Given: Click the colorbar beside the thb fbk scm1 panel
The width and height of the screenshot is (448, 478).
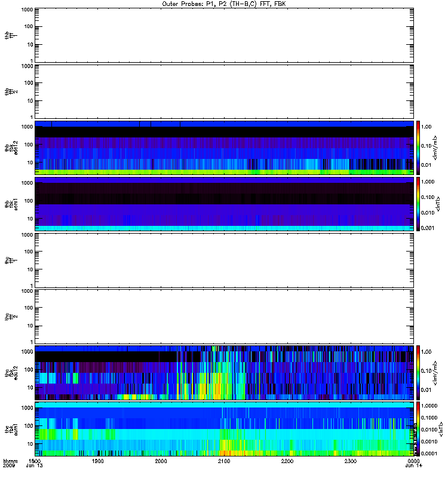Looking at the screenshot, I should click(x=418, y=204).
